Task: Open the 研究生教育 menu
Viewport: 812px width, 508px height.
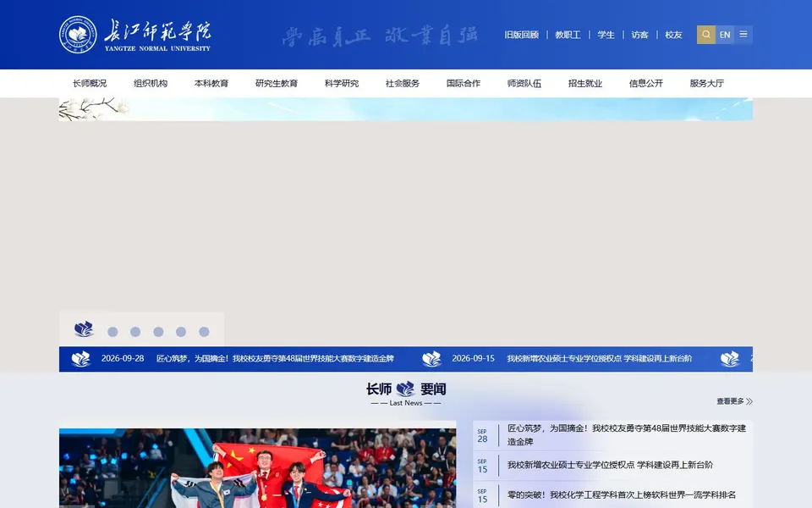Action: click(277, 84)
